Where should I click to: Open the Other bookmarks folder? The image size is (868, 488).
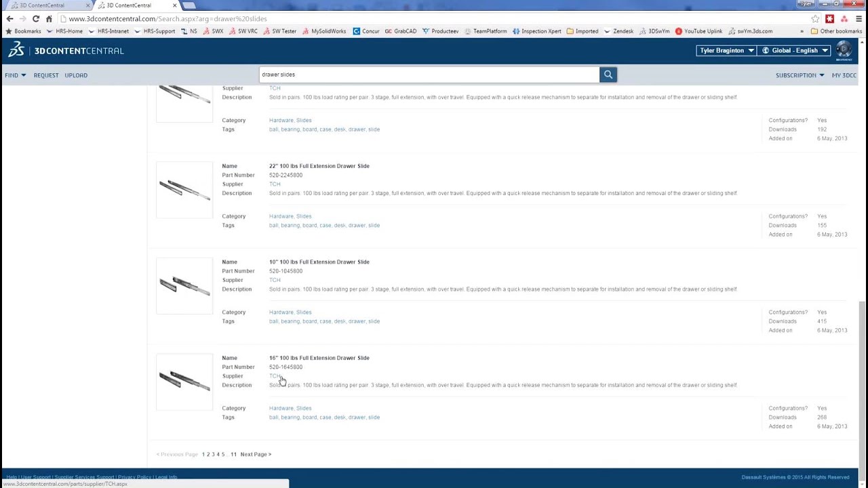click(x=836, y=31)
